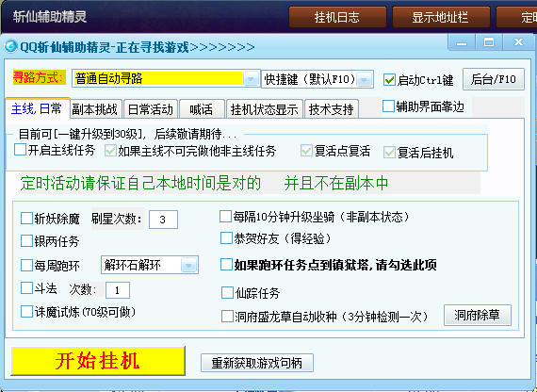Check 每隔10分钟升级坐骑 checkbox
This screenshot has height=392, width=537.
click(225, 216)
